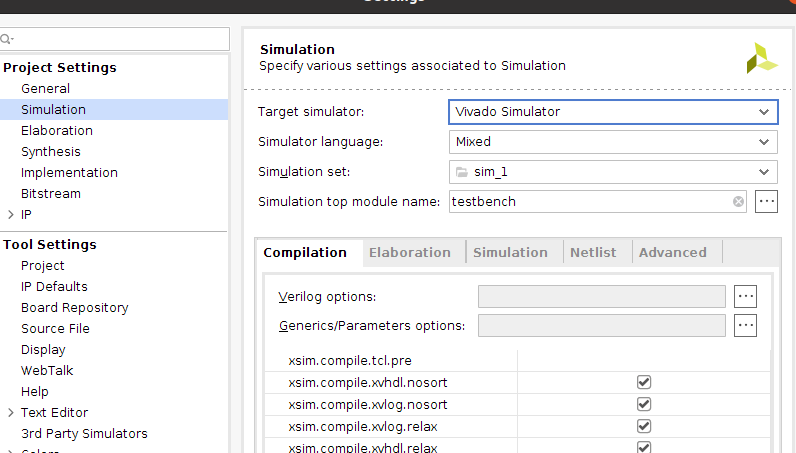Viewport: 796px width, 453px height.
Task: Select Source File under Tool Settings
Action: point(55,329)
